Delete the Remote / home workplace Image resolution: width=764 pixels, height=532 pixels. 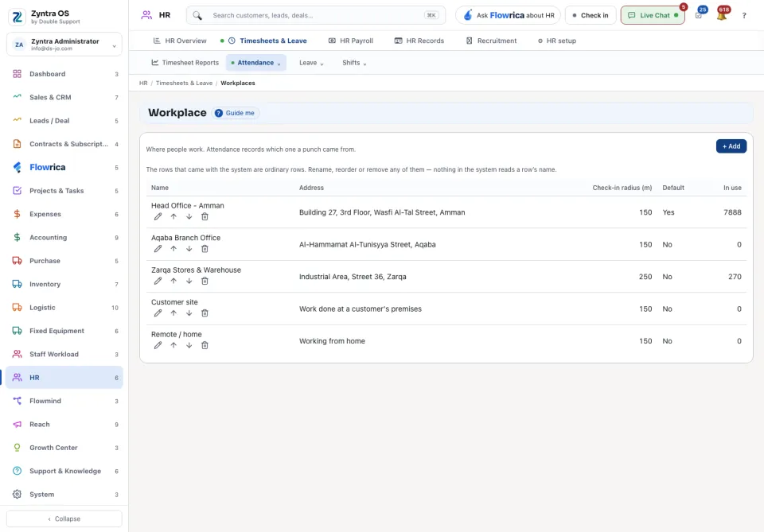205,345
